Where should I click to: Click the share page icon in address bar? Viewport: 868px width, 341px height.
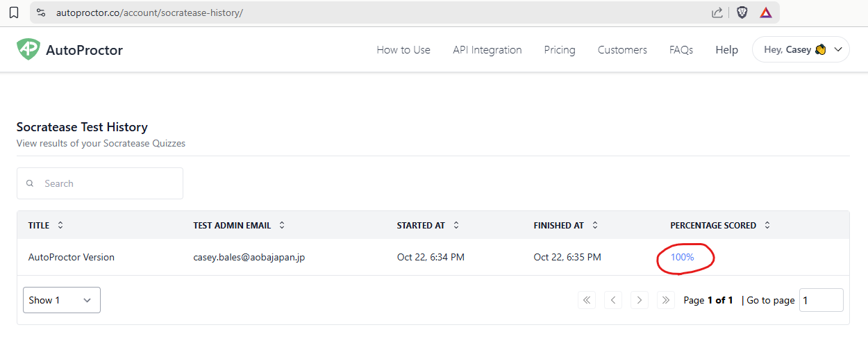click(x=717, y=13)
